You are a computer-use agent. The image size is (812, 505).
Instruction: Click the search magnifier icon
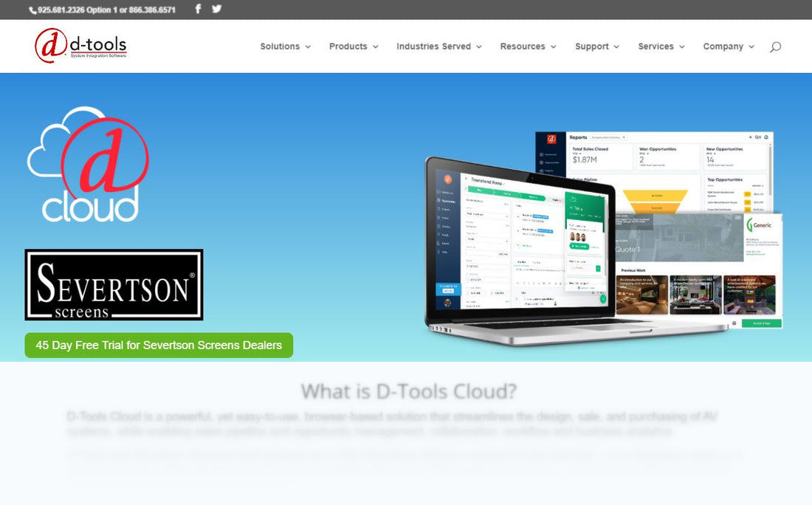pyautogui.click(x=774, y=47)
